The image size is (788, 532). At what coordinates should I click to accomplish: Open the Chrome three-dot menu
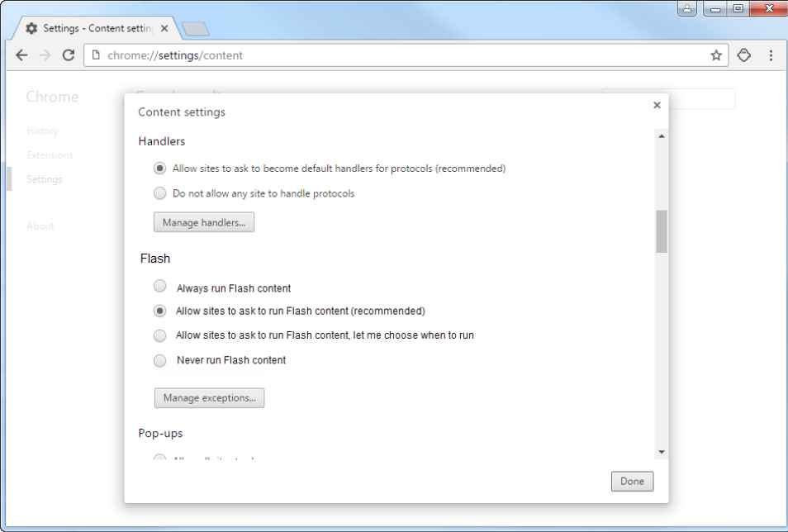771,55
